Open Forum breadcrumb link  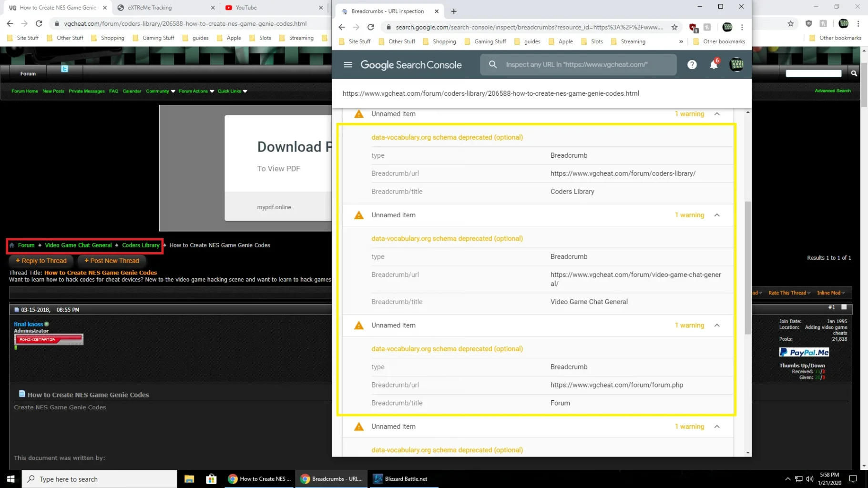click(26, 245)
